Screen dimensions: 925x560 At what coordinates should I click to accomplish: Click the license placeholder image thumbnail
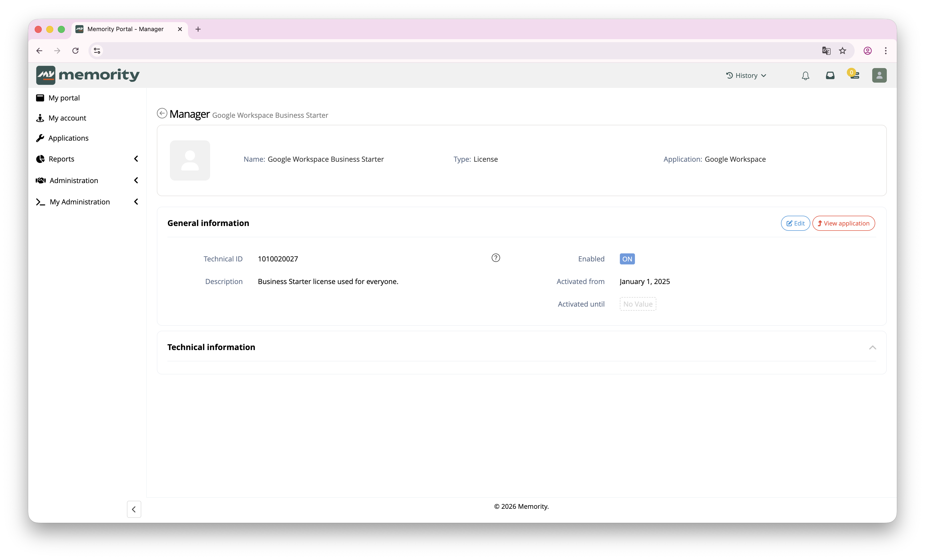tap(190, 160)
